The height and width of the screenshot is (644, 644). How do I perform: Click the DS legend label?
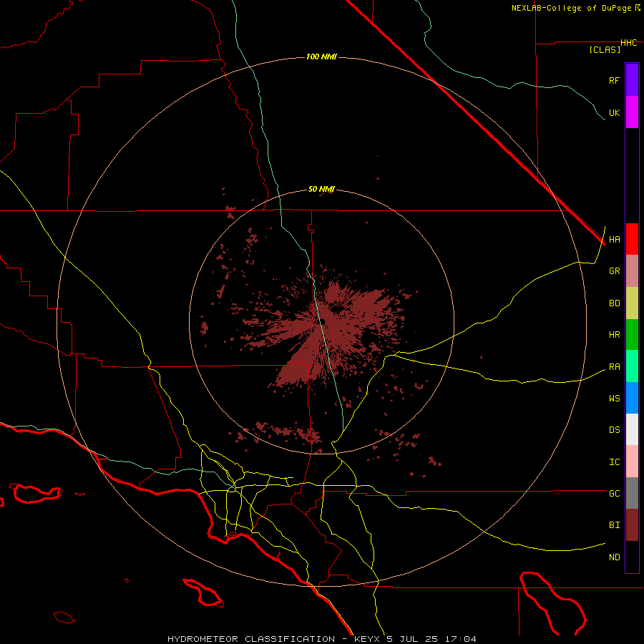614,430
